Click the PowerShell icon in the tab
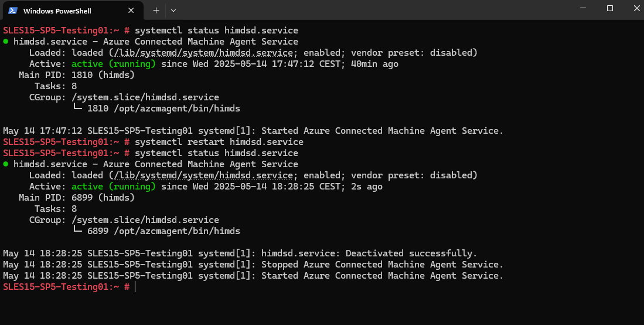 [13, 11]
